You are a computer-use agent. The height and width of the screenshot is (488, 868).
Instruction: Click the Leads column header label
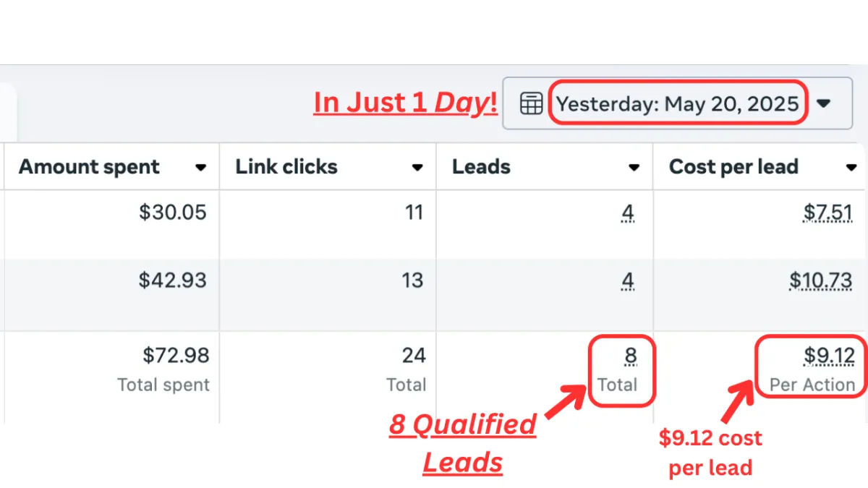[x=481, y=167]
